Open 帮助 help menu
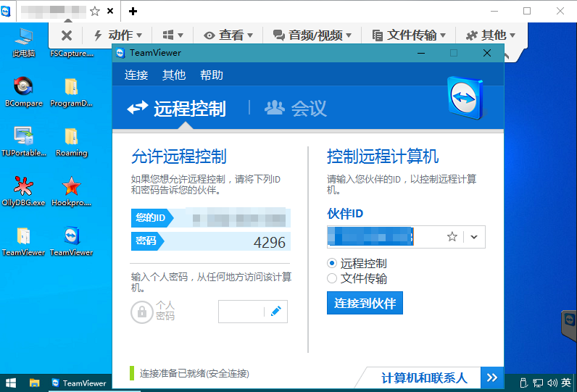This screenshot has height=392, width=577. (x=212, y=75)
